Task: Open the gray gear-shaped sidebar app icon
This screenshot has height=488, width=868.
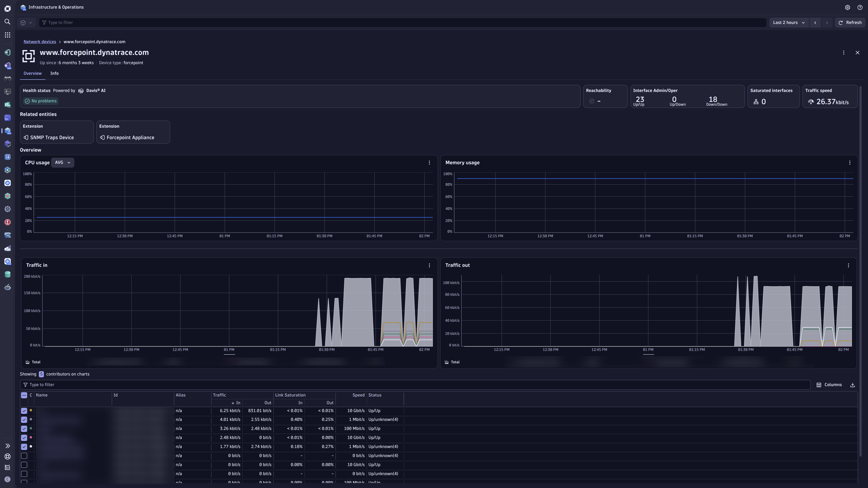Action: pyautogui.click(x=7, y=209)
